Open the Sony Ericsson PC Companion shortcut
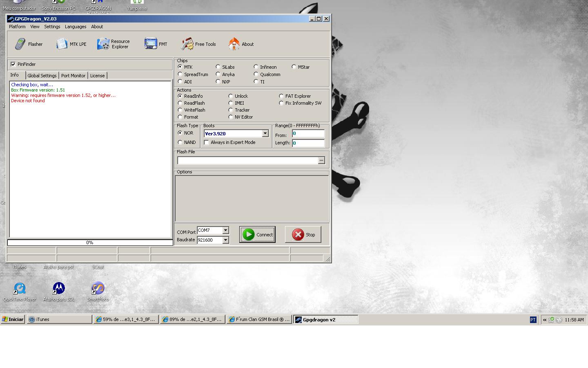The width and height of the screenshot is (588, 368). [58, 7]
